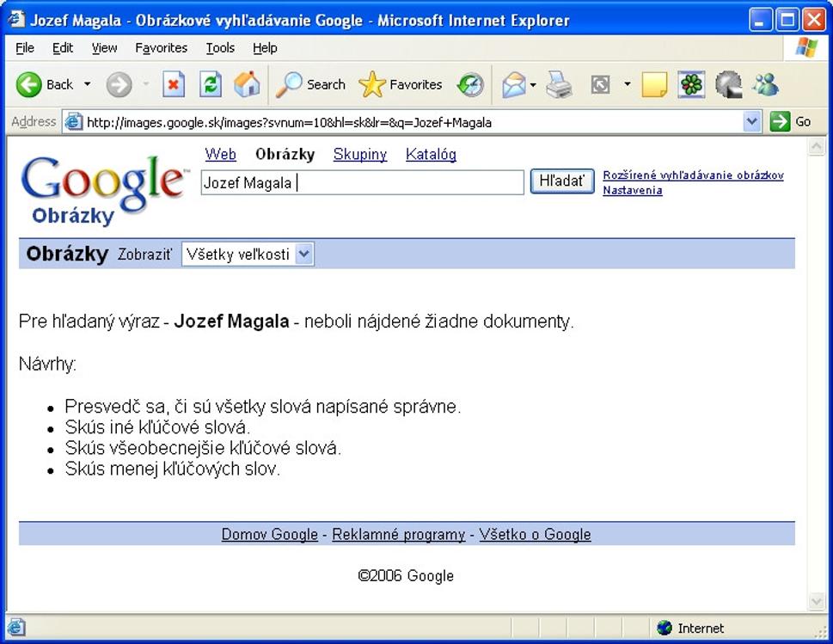Maximize the Internet Explorer window

click(x=787, y=20)
